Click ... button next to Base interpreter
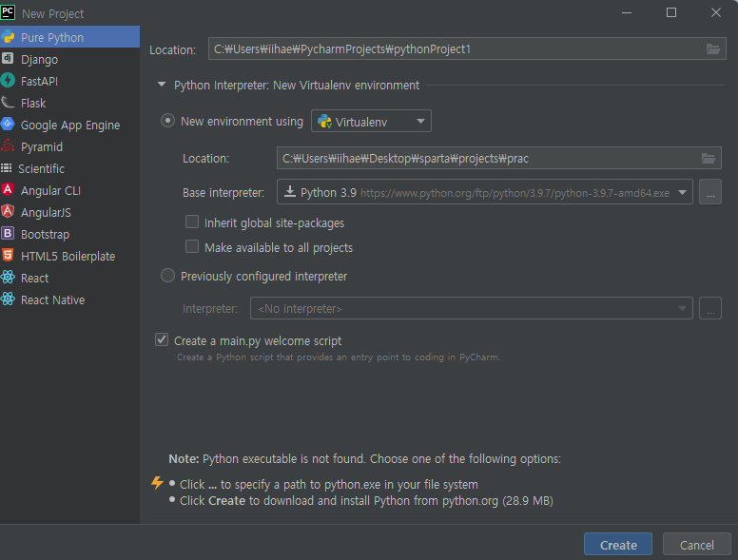The width and height of the screenshot is (738, 560). pyautogui.click(x=710, y=192)
